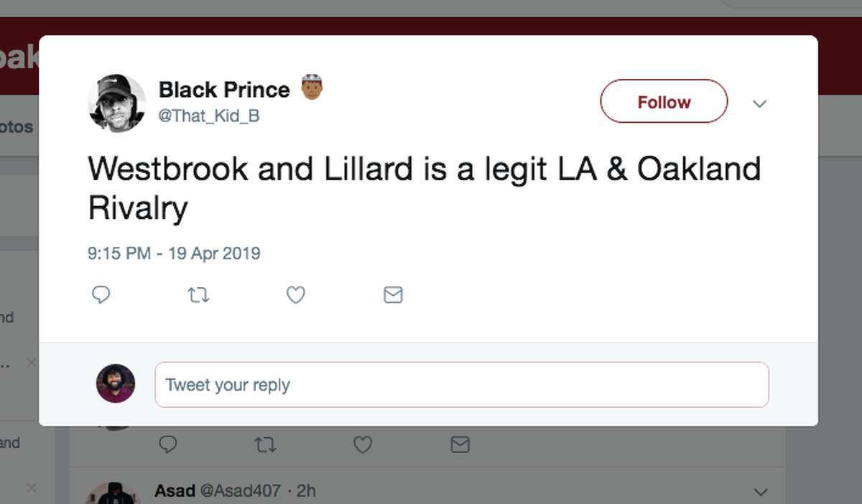Open the tweet options chevron
This screenshot has width=862, height=504.
(x=760, y=104)
